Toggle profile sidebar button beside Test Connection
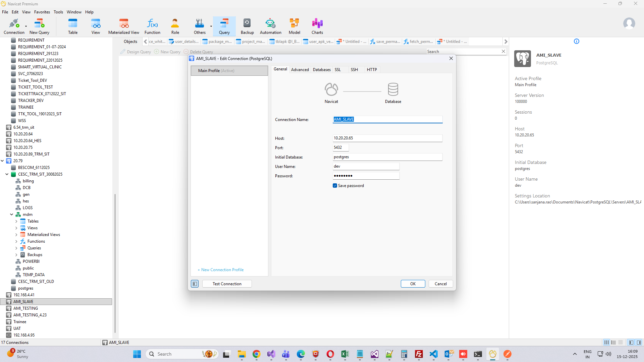The image size is (644, 362). (195, 284)
